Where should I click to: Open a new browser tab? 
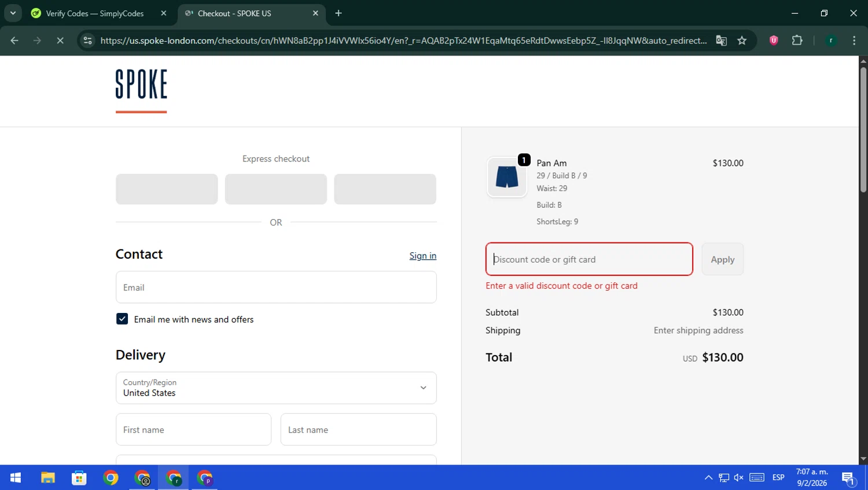(x=339, y=13)
